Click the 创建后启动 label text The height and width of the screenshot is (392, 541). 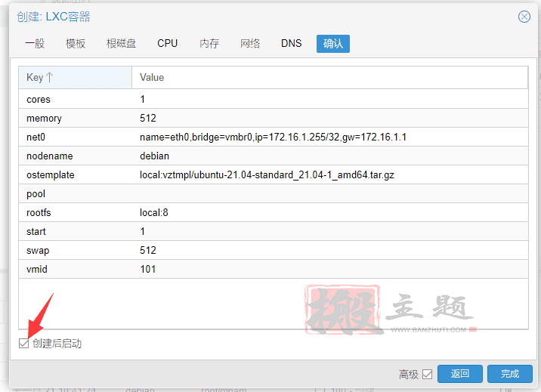point(57,344)
